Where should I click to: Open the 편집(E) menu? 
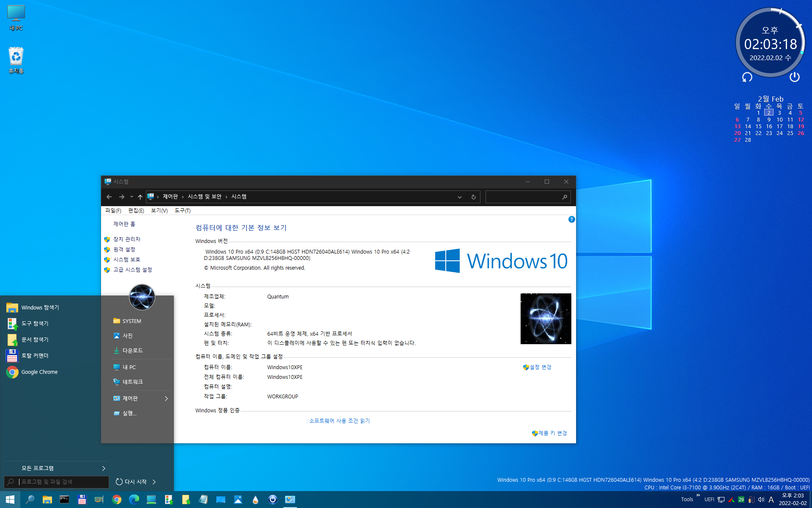(x=136, y=210)
